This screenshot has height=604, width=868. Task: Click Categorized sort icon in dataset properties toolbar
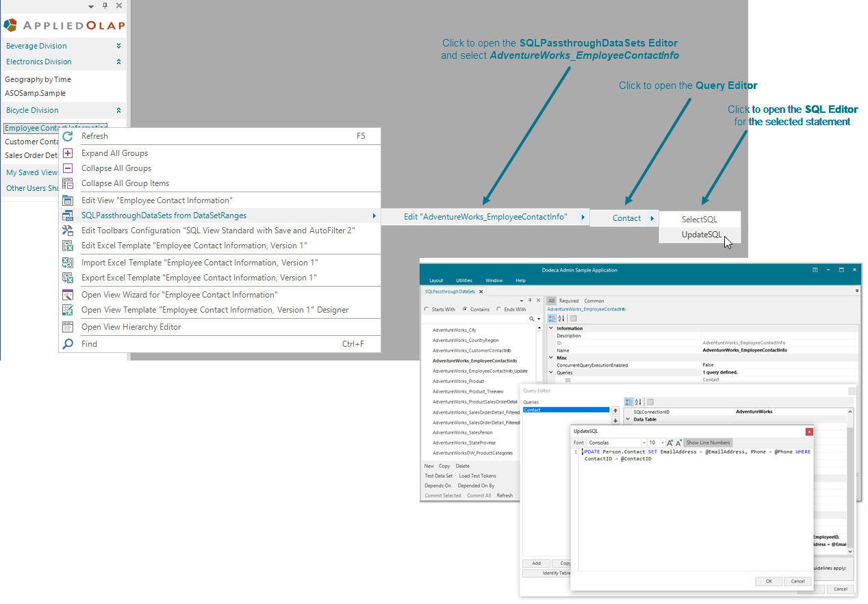[x=552, y=318]
